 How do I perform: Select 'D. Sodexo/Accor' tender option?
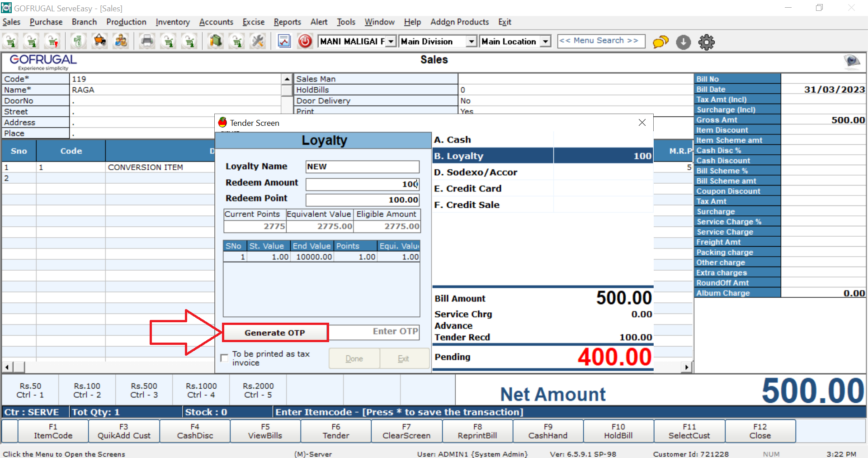pos(542,172)
